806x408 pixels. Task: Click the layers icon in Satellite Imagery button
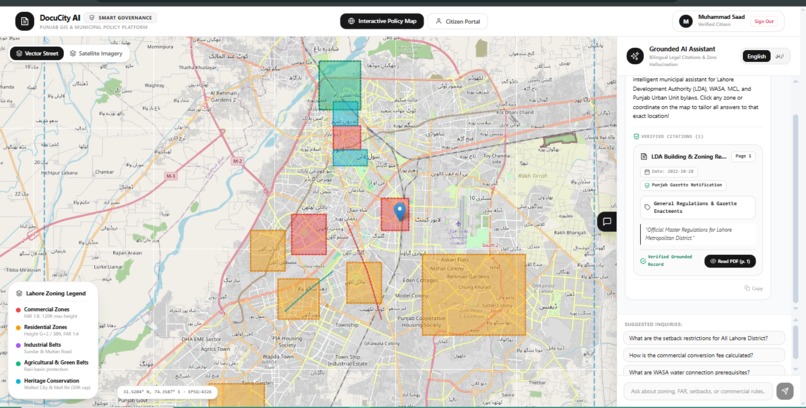[73, 53]
